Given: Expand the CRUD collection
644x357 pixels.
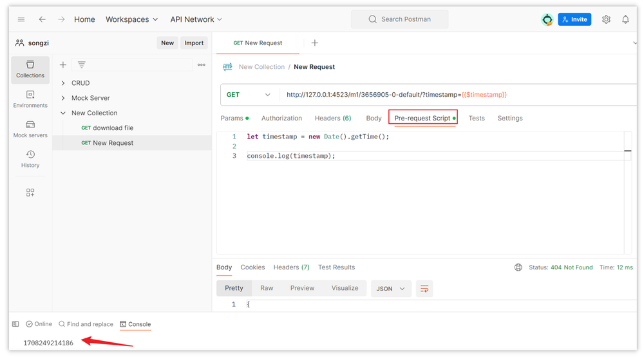Looking at the screenshot, I should click(x=63, y=83).
